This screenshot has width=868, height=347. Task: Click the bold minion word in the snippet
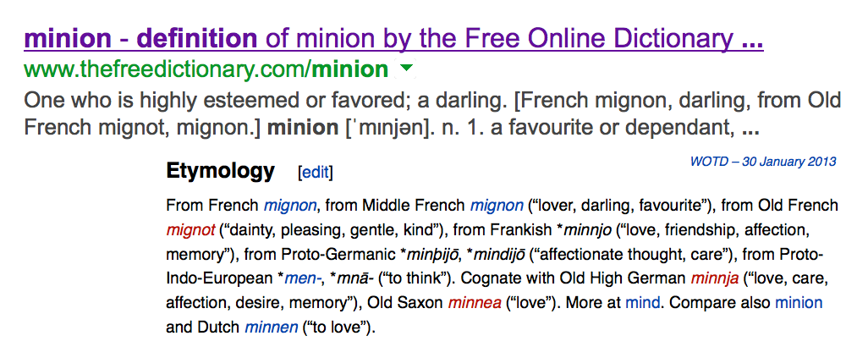[302, 129]
